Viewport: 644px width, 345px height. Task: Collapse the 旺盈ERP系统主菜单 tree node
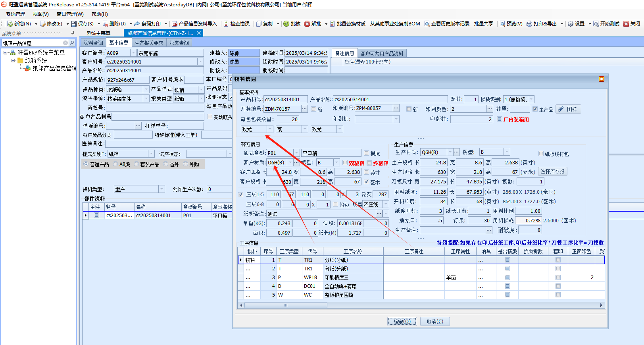(x=6, y=52)
